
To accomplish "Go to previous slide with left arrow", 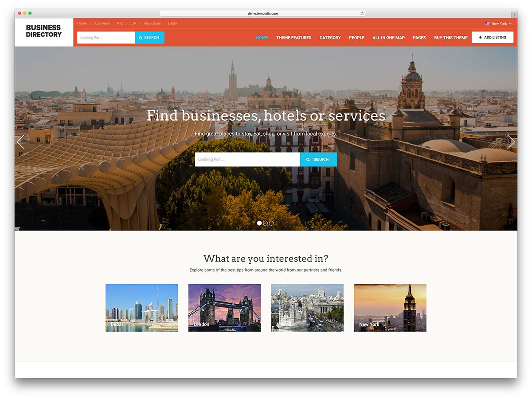I will coord(20,142).
